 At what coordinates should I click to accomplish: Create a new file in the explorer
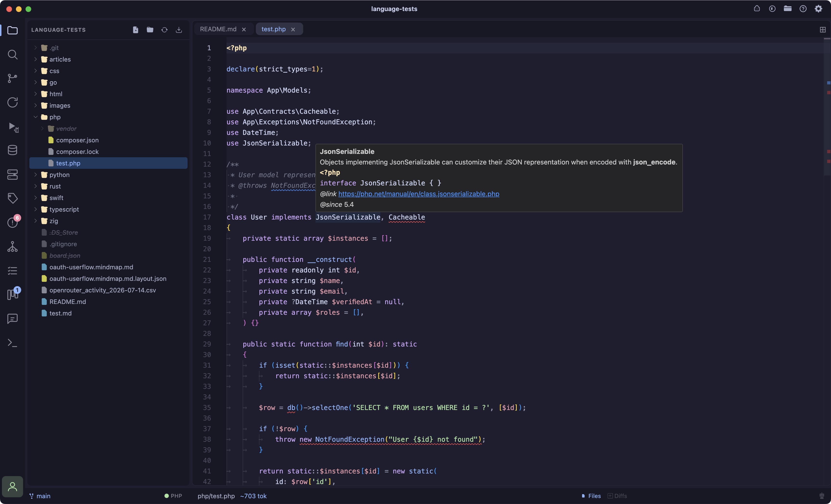pos(136,30)
